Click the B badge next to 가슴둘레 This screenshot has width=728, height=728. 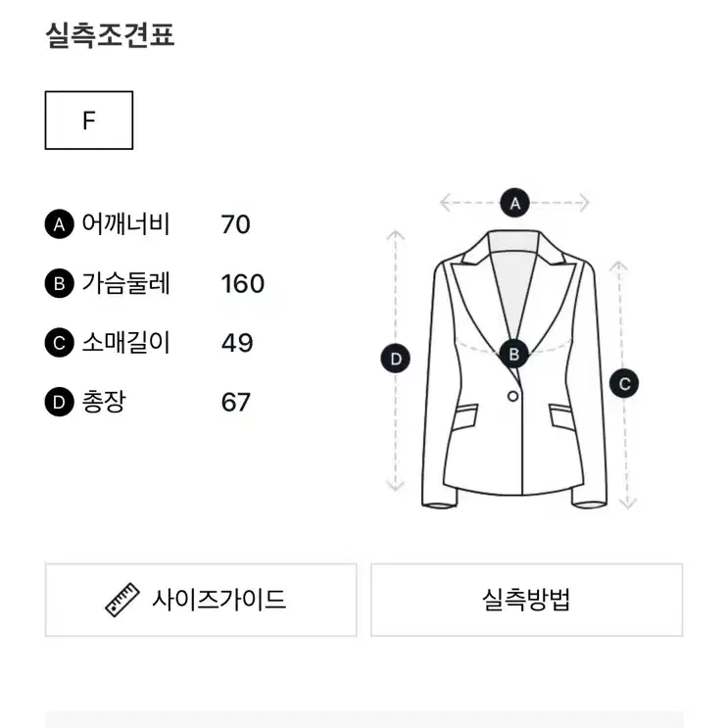click(59, 283)
